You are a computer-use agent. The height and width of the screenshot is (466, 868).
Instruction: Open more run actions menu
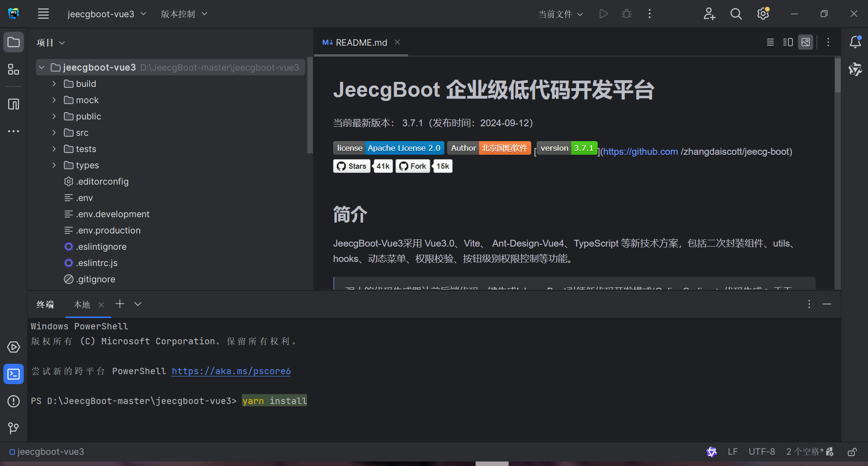[650, 14]
